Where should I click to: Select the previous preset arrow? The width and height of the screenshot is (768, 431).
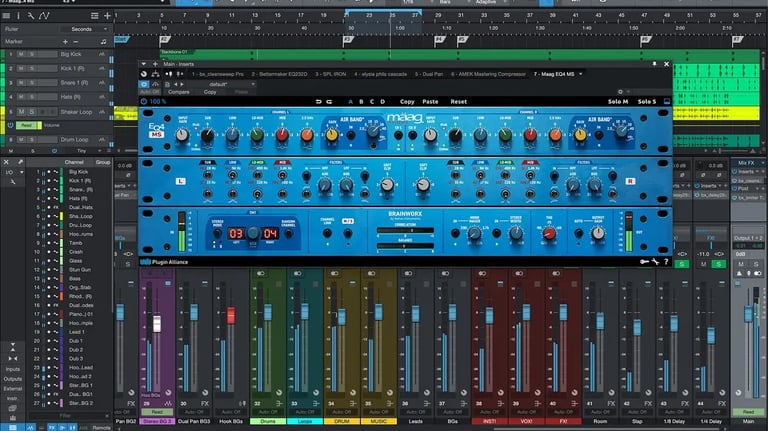tap(176, 84)
